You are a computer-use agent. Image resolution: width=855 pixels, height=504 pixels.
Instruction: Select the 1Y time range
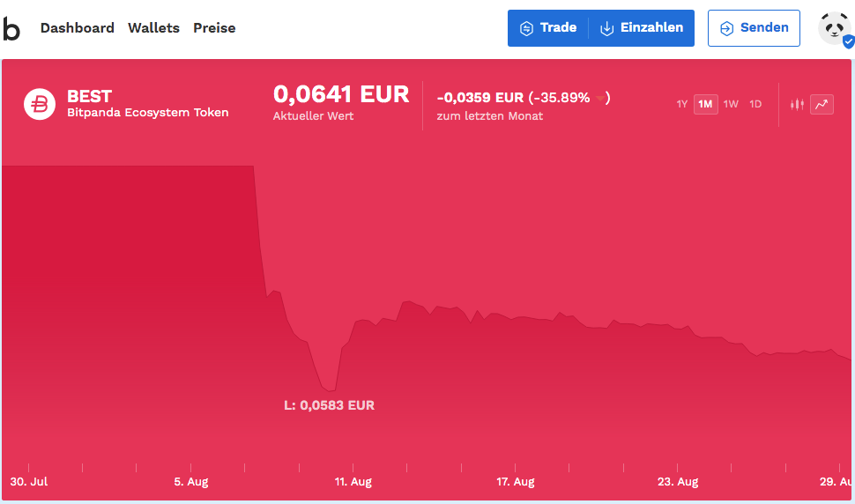[681, 104]
